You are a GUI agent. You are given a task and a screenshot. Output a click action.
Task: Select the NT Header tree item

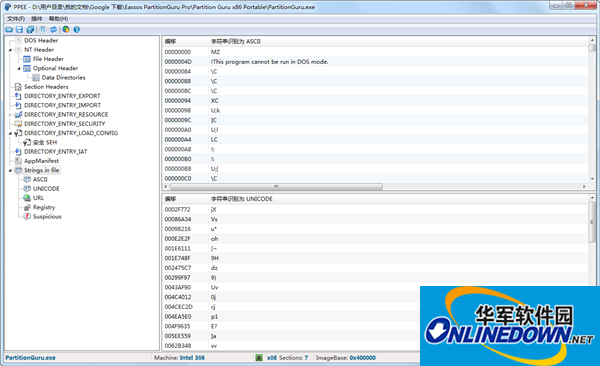point(39,50)
